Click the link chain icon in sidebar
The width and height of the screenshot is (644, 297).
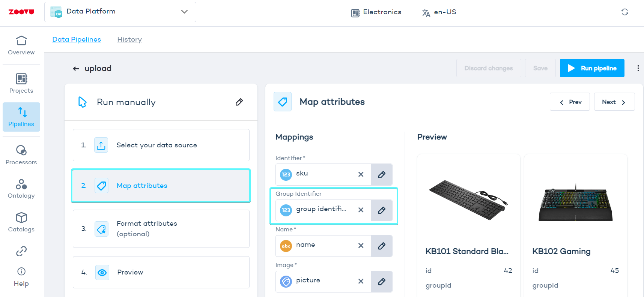pos(21,251)
